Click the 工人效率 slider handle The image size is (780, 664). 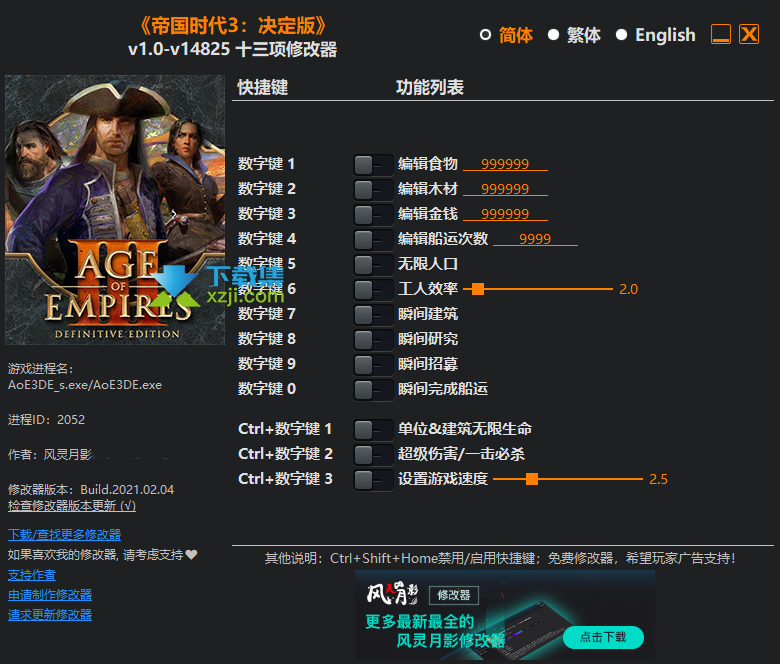[478, 289]
